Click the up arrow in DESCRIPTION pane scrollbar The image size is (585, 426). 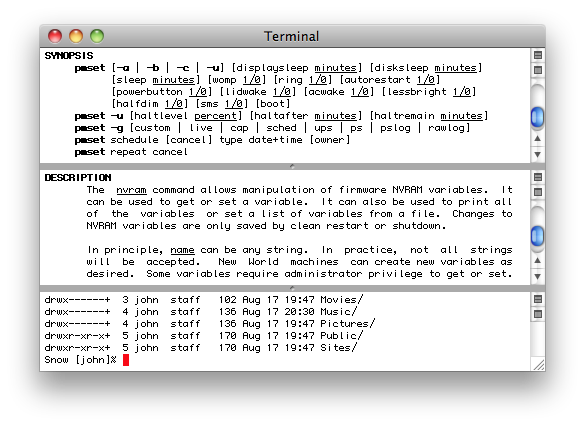tap(538, 260)
